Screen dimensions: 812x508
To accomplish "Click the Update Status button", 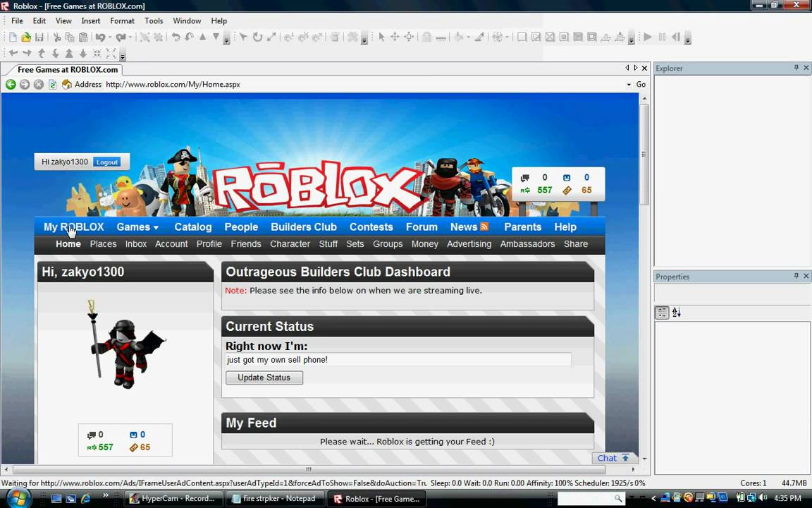I will tap(264, 377).
